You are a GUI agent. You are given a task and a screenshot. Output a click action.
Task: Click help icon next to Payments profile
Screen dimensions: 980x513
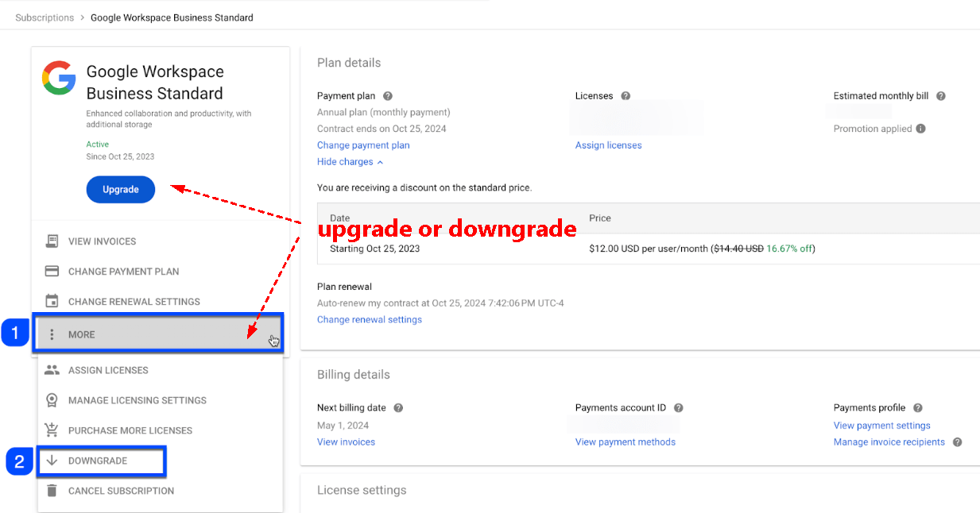coord(918,408)
